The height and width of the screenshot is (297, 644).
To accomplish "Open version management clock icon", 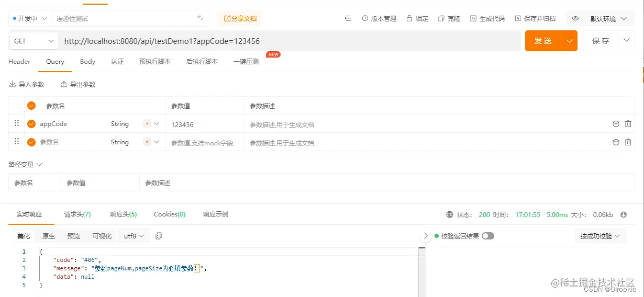I will coord(365,18).
